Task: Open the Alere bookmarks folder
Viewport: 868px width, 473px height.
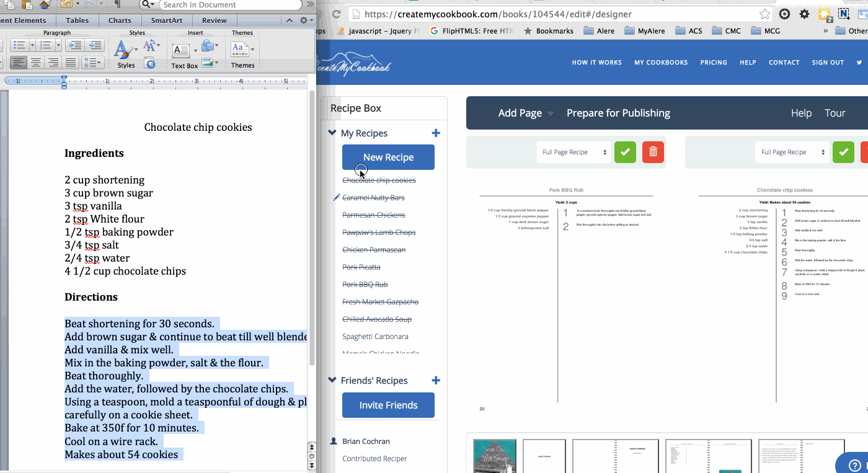Action: coord(599,30)
